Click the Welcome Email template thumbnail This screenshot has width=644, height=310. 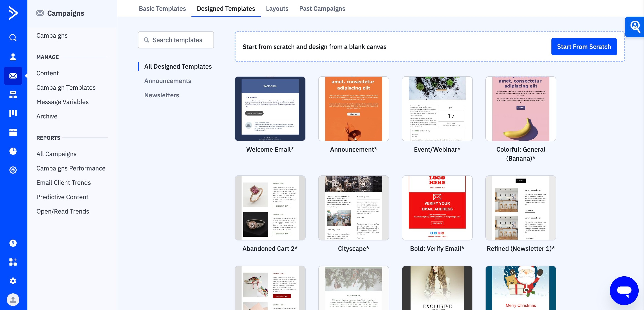tap(269, 109)
